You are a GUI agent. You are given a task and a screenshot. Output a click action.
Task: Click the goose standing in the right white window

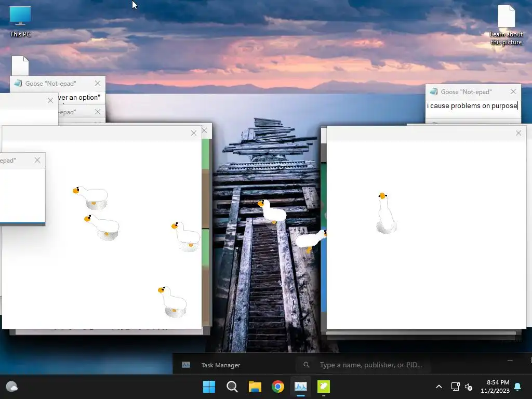point(386,213)
